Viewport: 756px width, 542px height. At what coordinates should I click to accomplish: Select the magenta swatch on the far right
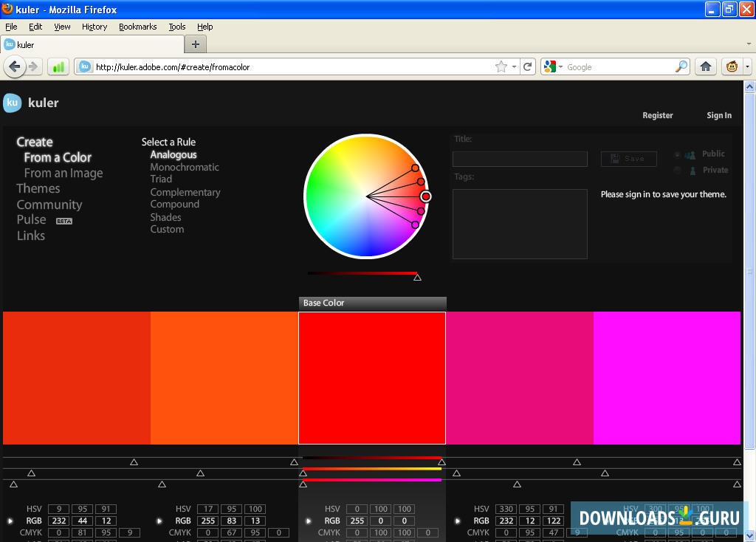tap(666, 377)
